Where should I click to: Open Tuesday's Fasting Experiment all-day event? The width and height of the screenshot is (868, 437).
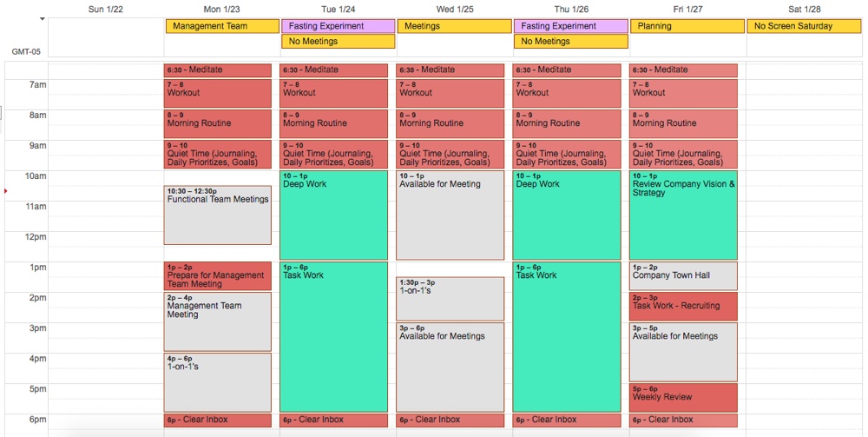(x=339, y=26)
